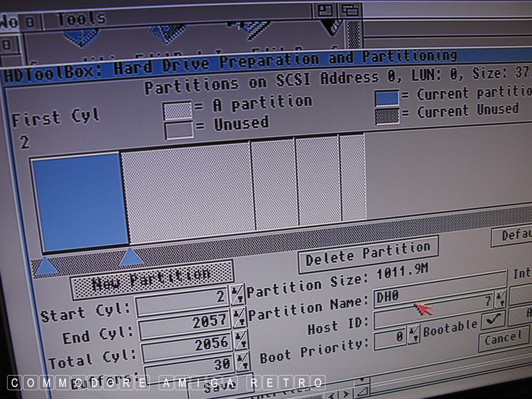
Task: Click the stepper arrows beside value 30
Action: (243, 362)
